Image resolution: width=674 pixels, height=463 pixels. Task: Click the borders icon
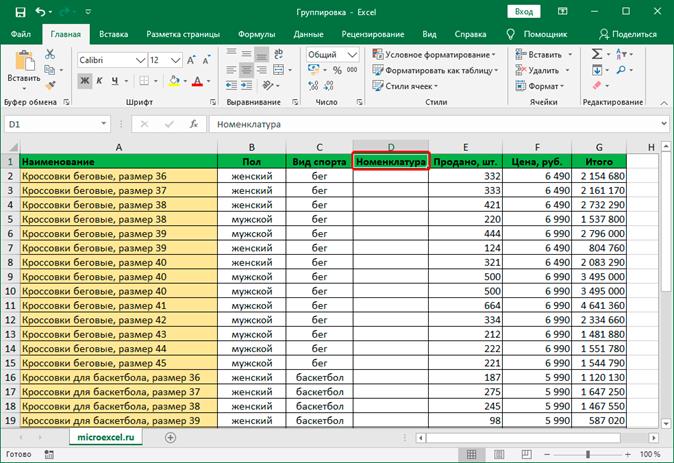click(144, 81)
